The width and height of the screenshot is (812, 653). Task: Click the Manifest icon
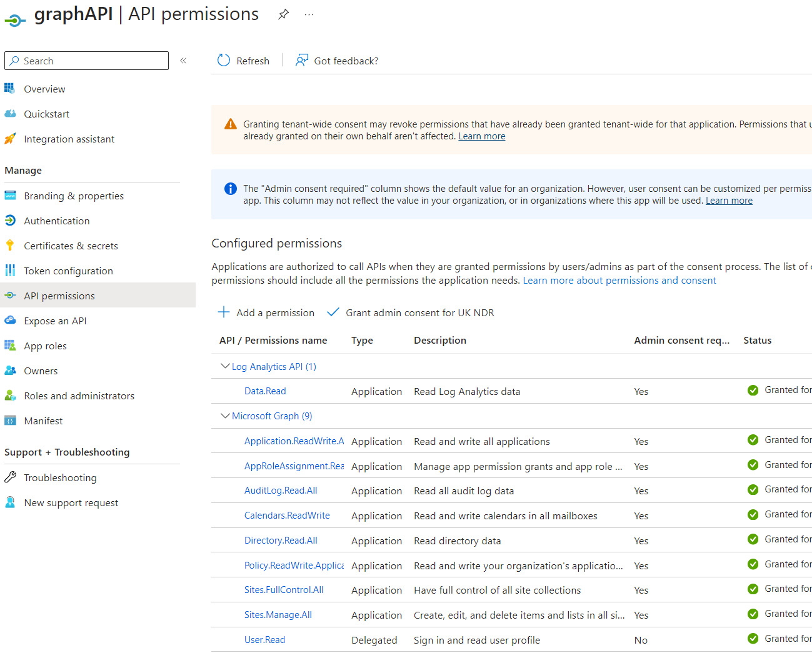click(10, 421)
